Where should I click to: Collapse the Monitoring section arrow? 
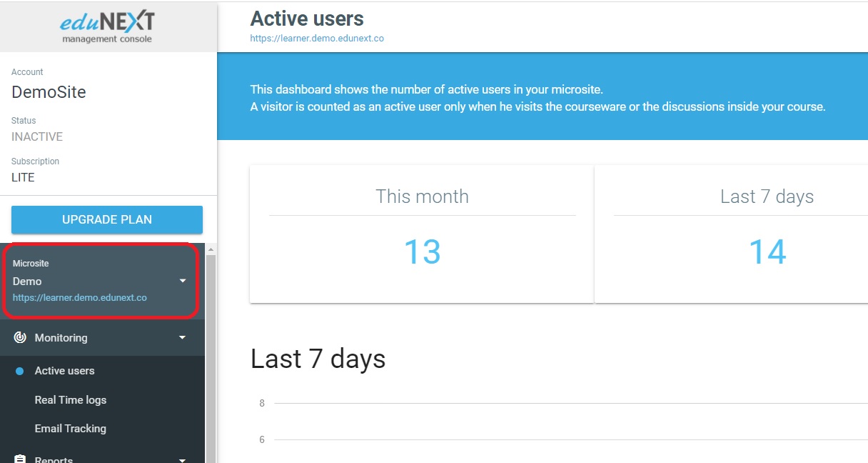(x=183, y=337)
